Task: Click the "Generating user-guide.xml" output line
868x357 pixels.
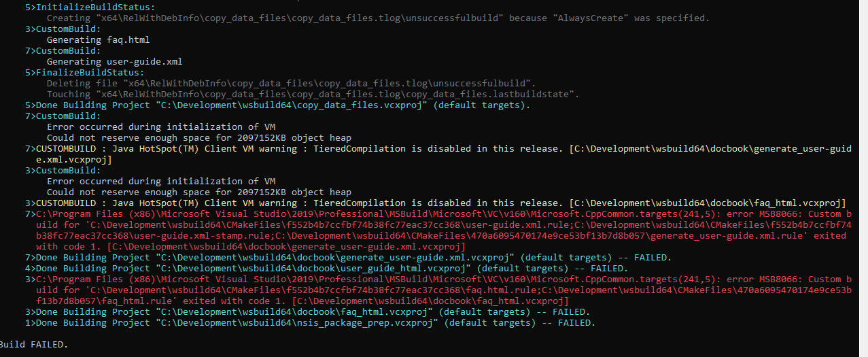Action: pyautogui.click(x=114, y=62)
